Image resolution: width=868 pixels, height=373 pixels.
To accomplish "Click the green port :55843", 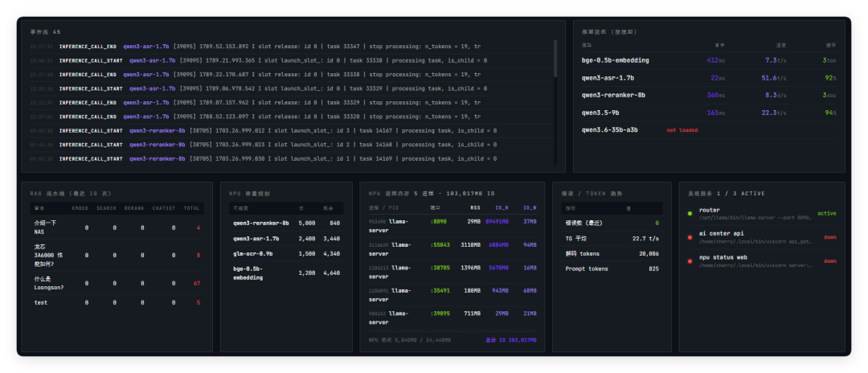I will [440, 244].
